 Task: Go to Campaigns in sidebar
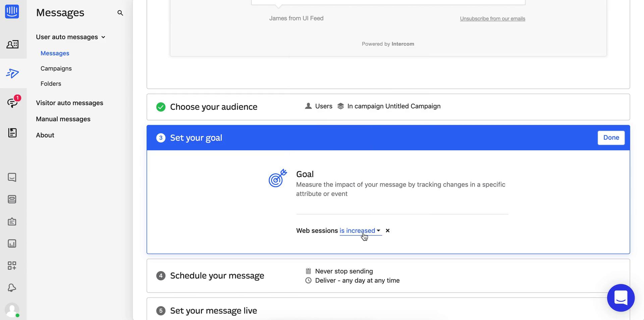(x=56, y=68)
